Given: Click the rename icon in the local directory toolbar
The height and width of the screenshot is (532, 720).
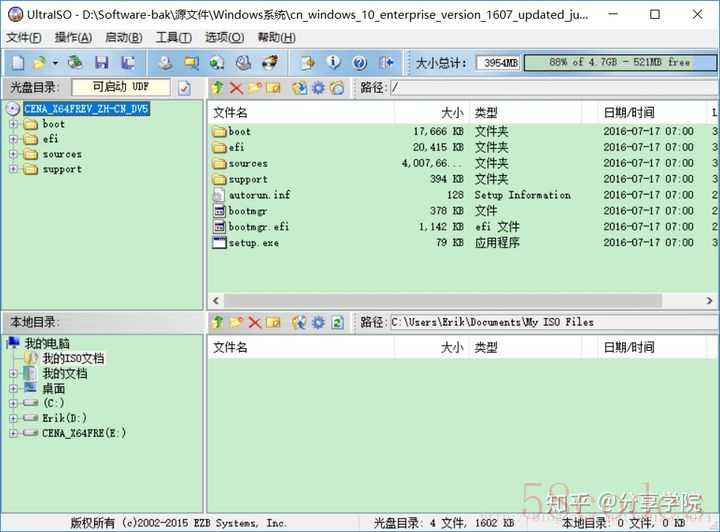Looking at the screenshot, I should click(x=273, y=322).
